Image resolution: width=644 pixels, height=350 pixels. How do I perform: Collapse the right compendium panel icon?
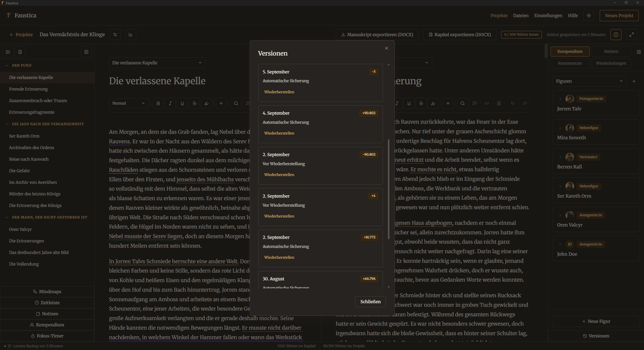[638, 52]
